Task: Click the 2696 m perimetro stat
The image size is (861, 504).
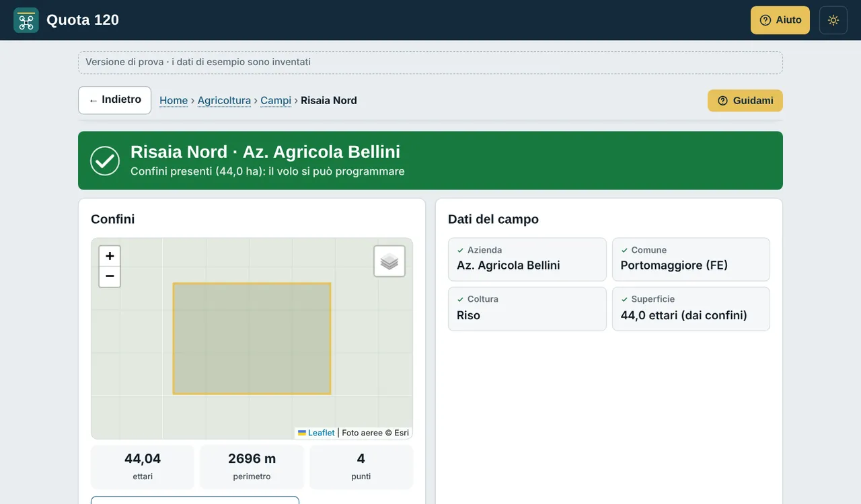Action: tap(252, 467)
